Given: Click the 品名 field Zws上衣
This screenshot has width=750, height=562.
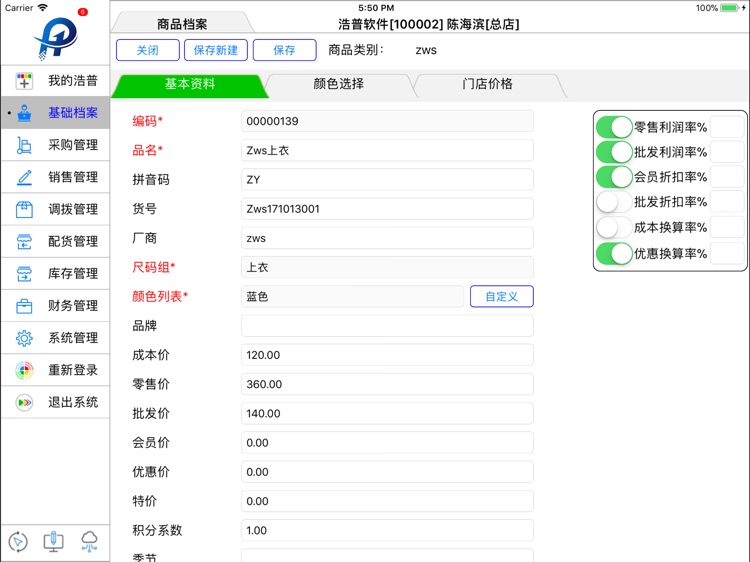Looking at the screenshot, I should point(387,151).
